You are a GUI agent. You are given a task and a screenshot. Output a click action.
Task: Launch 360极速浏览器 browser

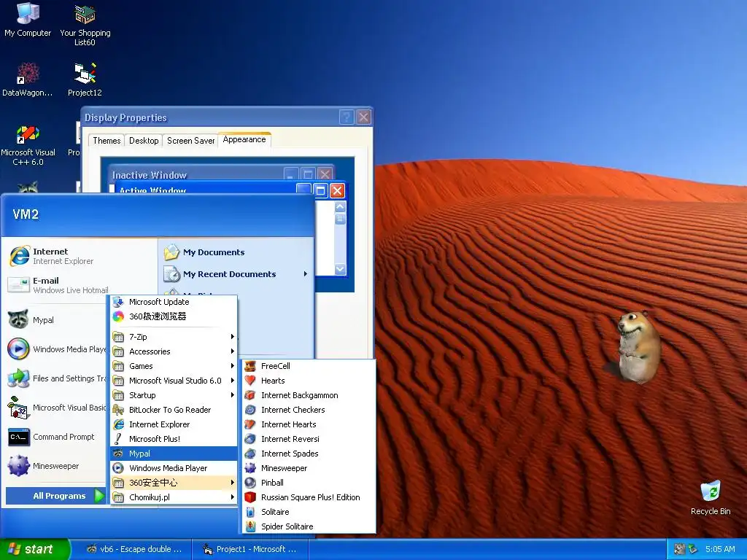pyautogui.click(x=174, y=316)
